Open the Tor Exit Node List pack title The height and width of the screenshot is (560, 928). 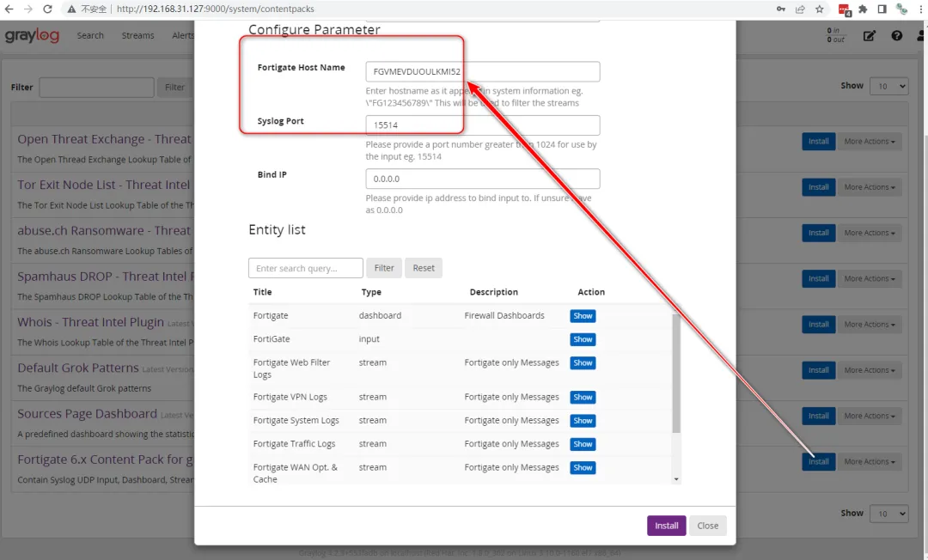pos(104,185)
